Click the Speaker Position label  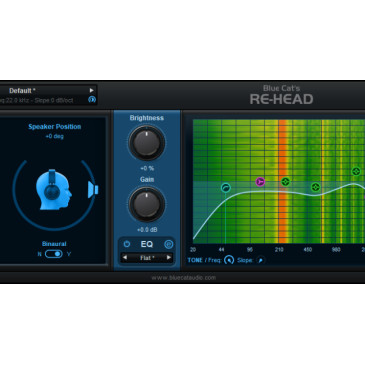tap(55, 127)
